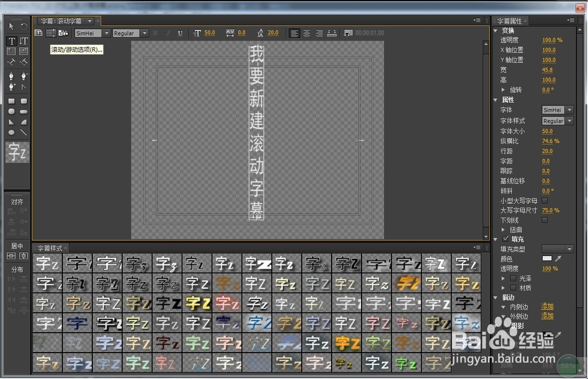Select the Ellipse tool
588x379 pixels.
coord(11,133)
